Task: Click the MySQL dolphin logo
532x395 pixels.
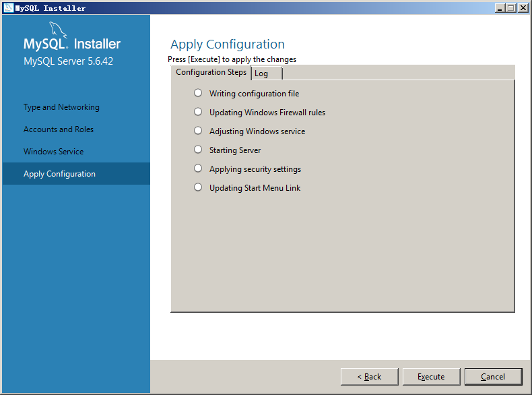Action: click(x=58, y=30)
